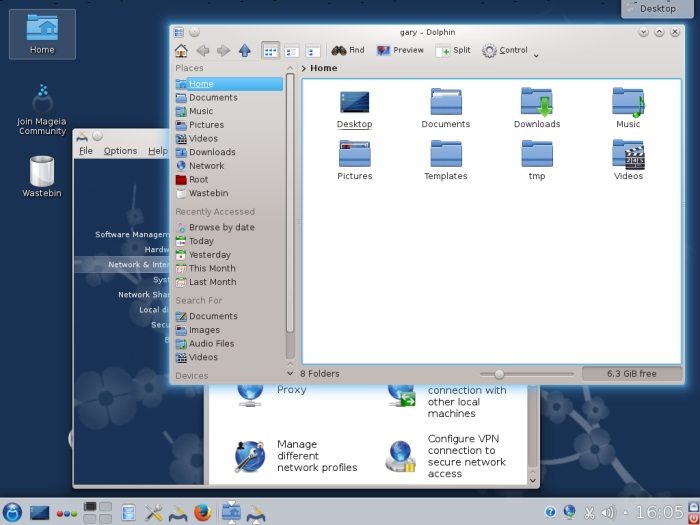This screenshot has height=525, width=700.
Task: Expand the breadcrumb arrow before Home
Action: (304, 68)
